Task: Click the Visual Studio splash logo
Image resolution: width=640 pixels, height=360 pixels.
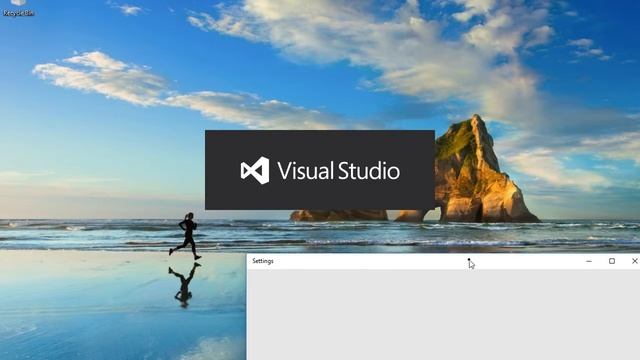Action: coord(320,170)
